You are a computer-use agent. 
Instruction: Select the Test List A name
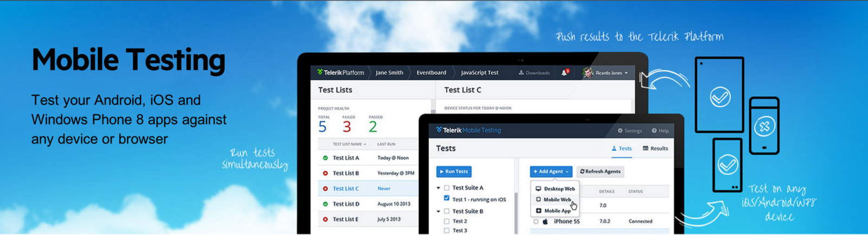346,158
